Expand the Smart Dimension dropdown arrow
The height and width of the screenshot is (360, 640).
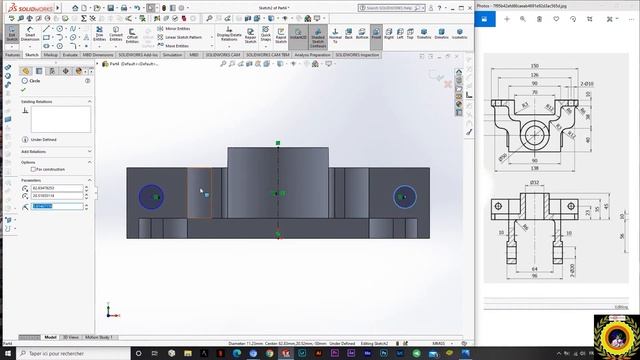(x=30, y=47)
